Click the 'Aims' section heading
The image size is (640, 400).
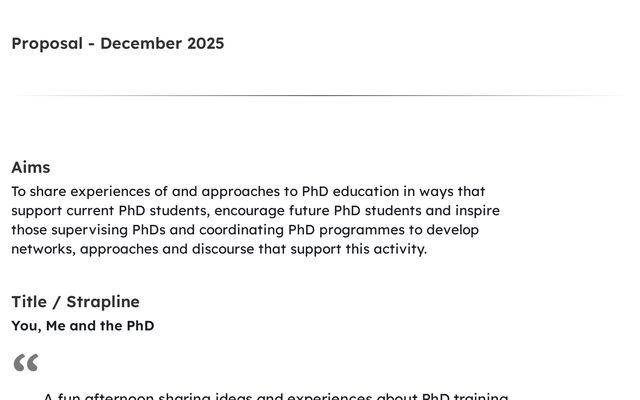tap(30, 167)
